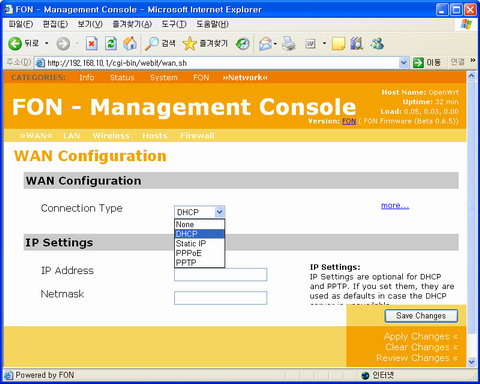Screen dimensions: 480x384
Task: Select PPTP connection type
Action: pyautogui.click(x=200, y=263)
